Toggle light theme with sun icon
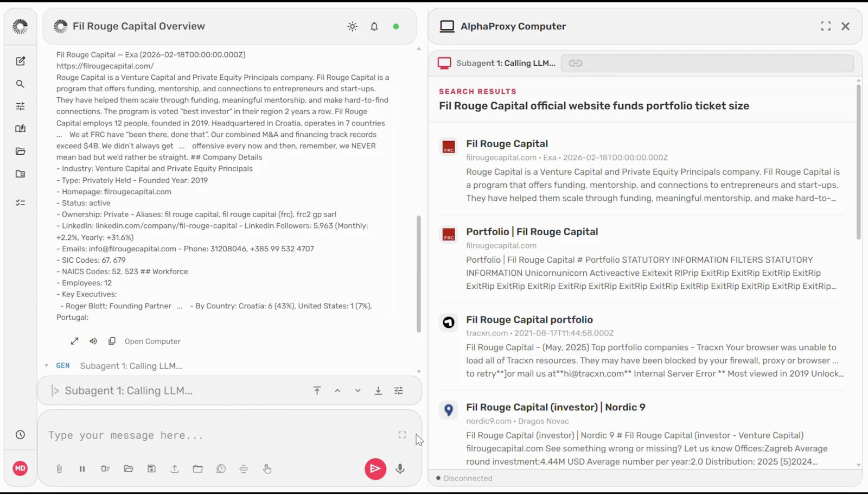Screen dimensions: 868x494 click(x=353, y=26)
